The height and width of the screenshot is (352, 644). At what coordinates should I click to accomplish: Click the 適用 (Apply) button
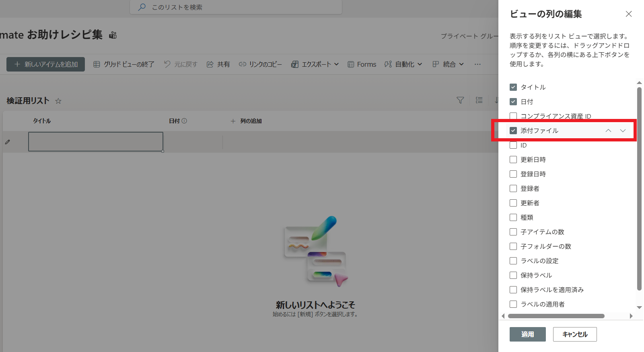[x=528, y=334]
